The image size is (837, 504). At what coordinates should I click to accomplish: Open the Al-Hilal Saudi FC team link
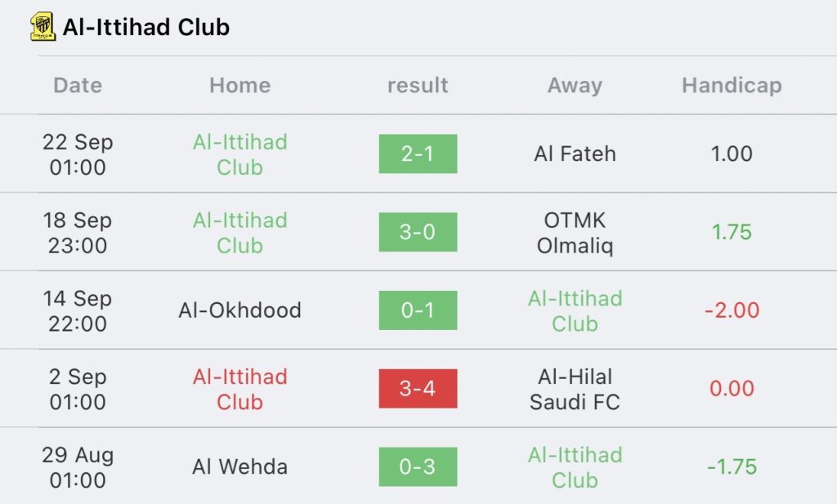tap(575, 389)
